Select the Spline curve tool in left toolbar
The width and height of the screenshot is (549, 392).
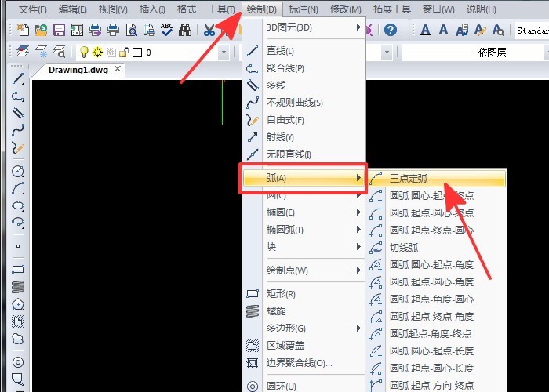click(18, 130)
